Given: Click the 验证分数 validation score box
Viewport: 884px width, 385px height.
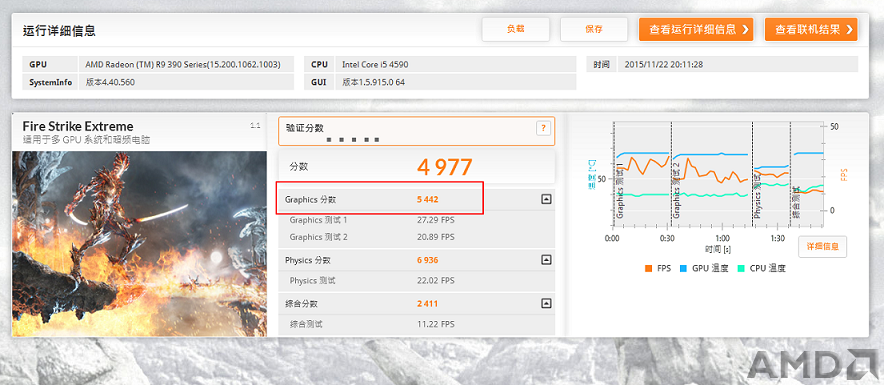Looking at the screenshot, I should point(417,131).
